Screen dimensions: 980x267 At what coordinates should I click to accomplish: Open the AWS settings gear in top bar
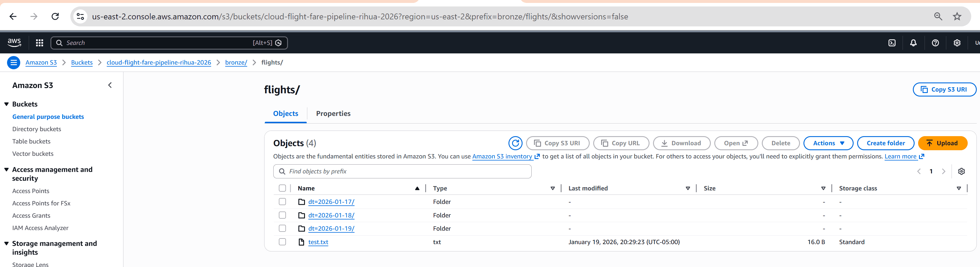[x=957, y=43]
